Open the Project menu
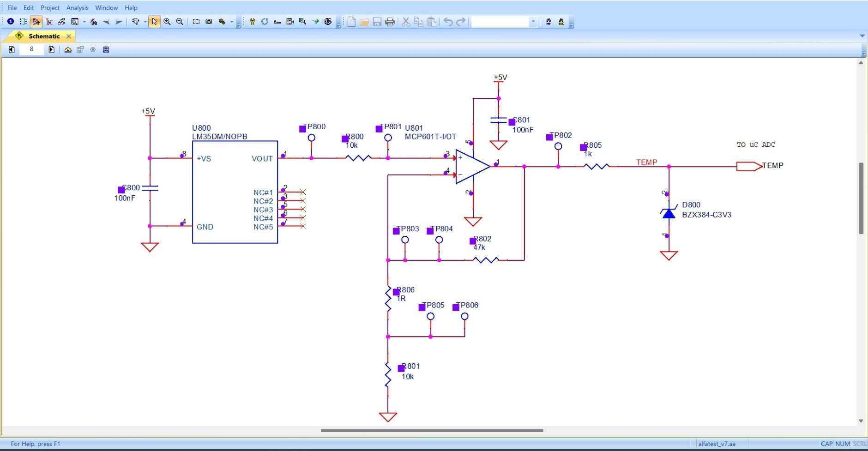Image resolution: width=868 pixels, height=451 pixels. tap(50, 8)
